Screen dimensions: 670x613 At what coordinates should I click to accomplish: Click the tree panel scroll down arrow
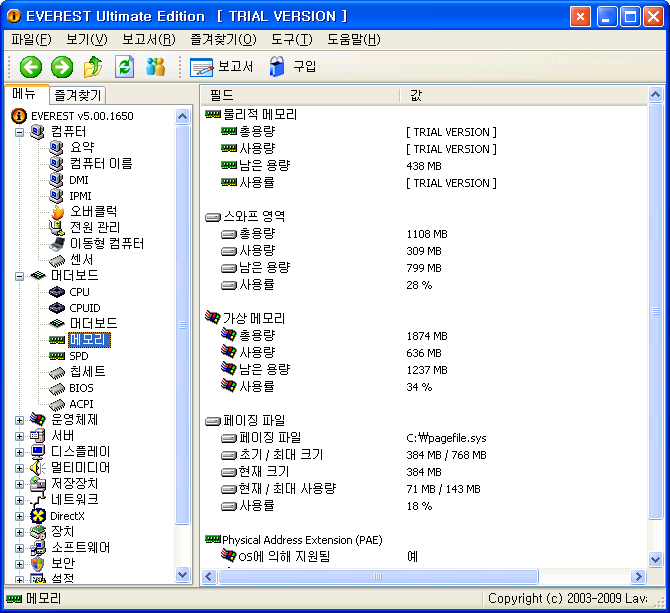182,575
